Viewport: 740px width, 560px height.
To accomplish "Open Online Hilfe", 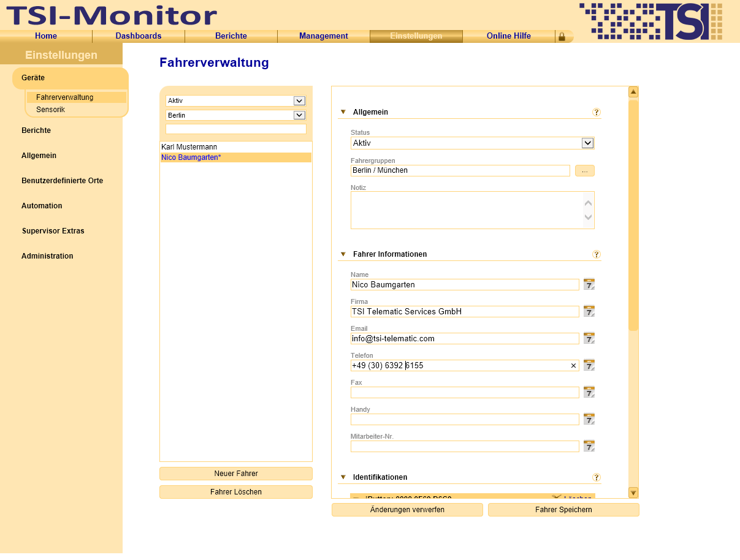I will [509, 36].
